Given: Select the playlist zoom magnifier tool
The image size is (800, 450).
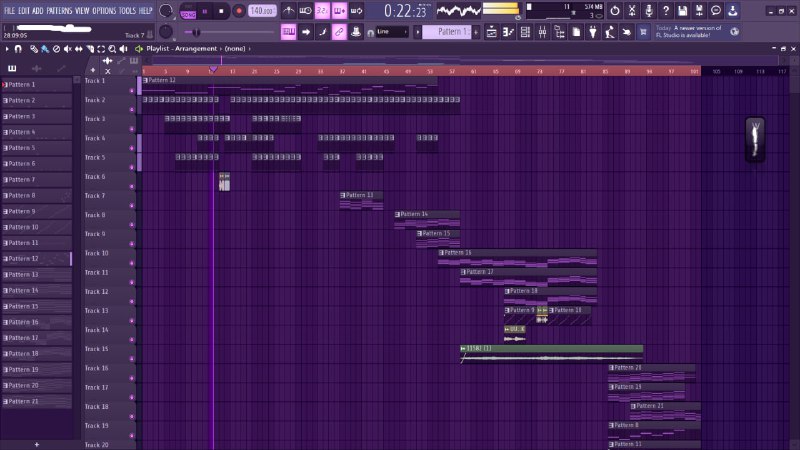Looking at the screenshot, I should click(112, 49).
